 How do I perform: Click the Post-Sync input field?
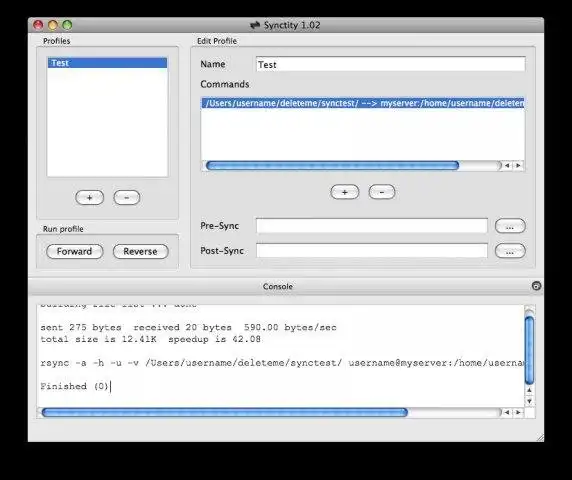click(x=372, y=251)
